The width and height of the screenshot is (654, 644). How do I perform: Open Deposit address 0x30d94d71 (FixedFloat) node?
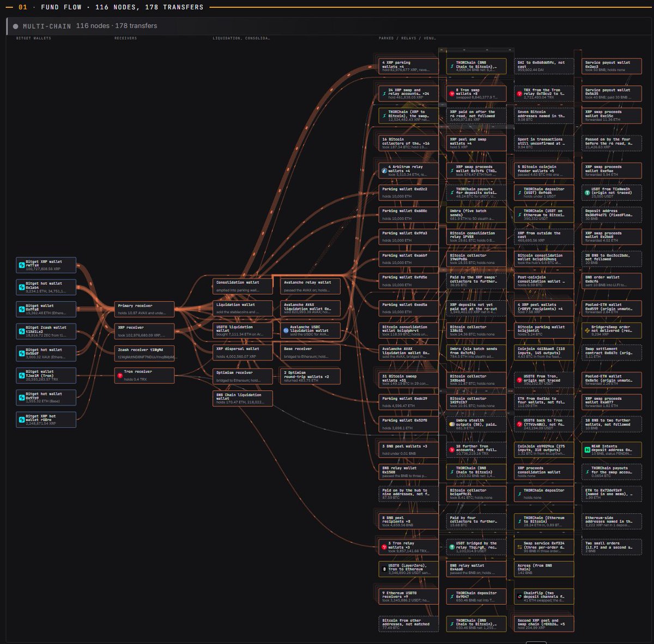click(x=611, y=214)
